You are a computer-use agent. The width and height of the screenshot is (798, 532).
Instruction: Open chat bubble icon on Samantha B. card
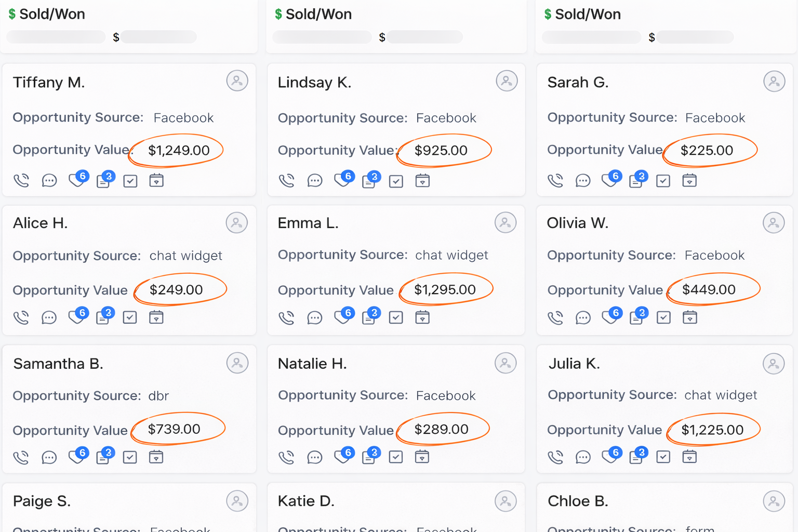pos(49,457)
